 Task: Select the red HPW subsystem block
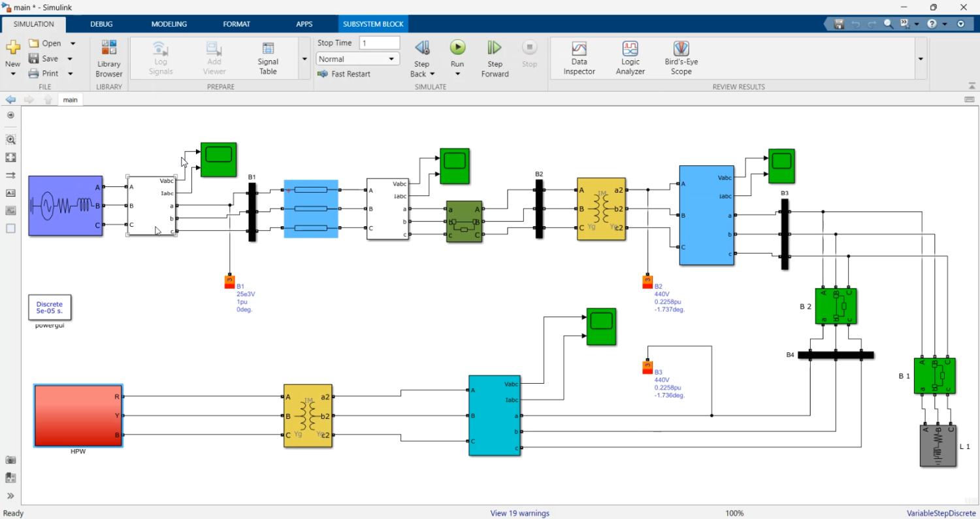78,416
